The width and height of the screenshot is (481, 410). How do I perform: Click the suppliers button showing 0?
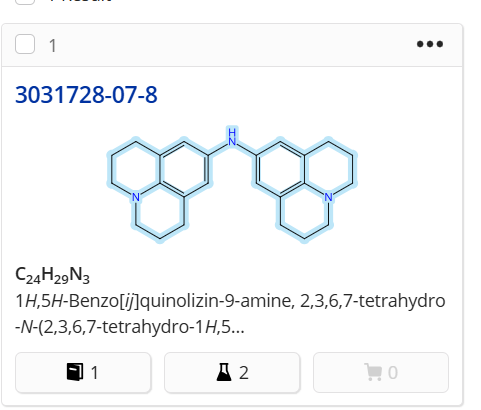381,372
